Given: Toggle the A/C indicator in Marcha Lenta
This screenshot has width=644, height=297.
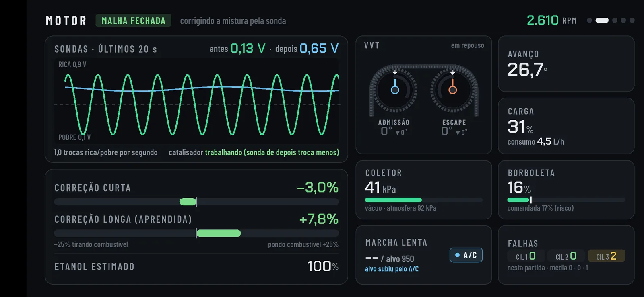Looking at the screenshot, I should [x=466, y=255].
